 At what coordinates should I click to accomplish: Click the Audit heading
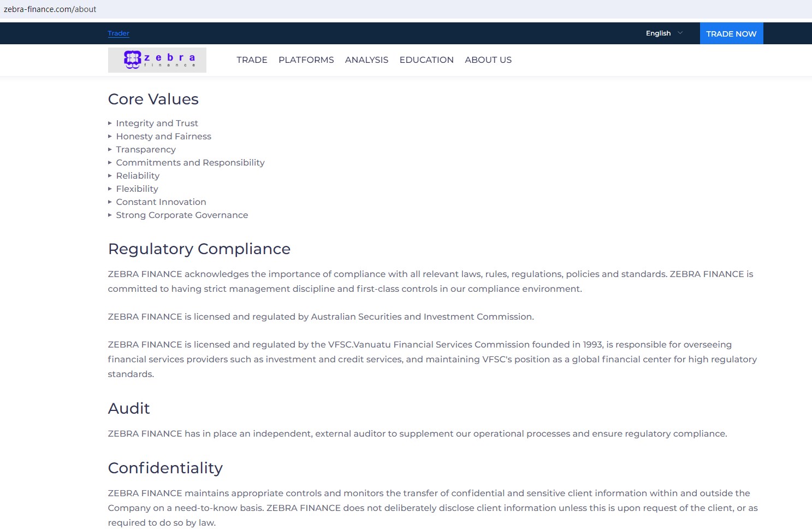tap(129, 408)
